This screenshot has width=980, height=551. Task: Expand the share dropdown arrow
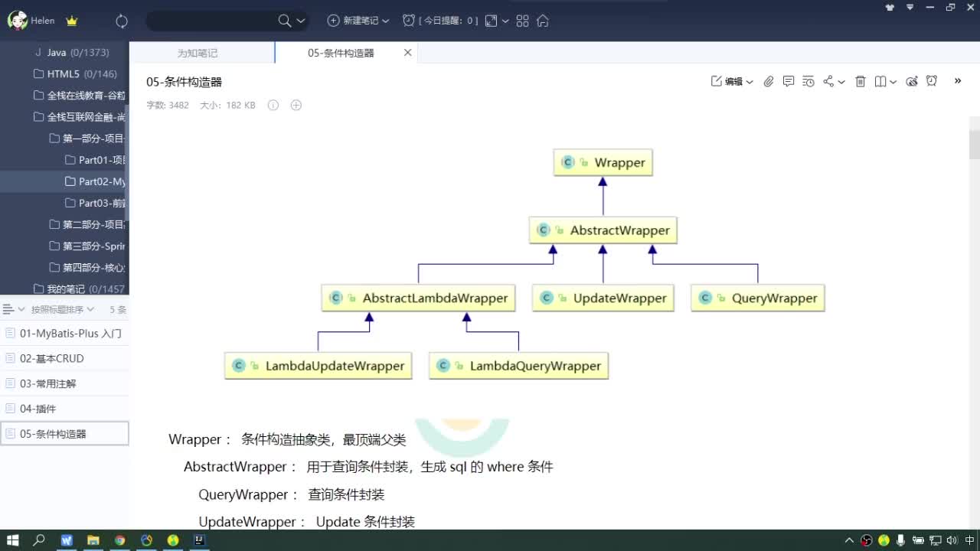click(841, 82)
